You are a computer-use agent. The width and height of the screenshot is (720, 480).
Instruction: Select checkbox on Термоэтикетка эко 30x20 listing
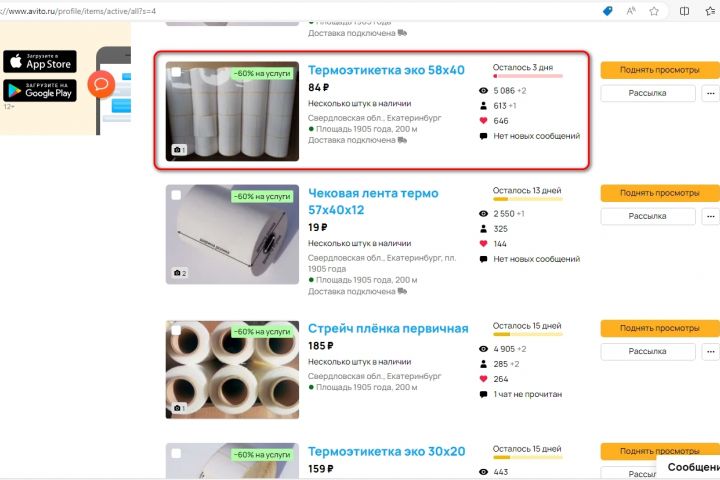176,453
